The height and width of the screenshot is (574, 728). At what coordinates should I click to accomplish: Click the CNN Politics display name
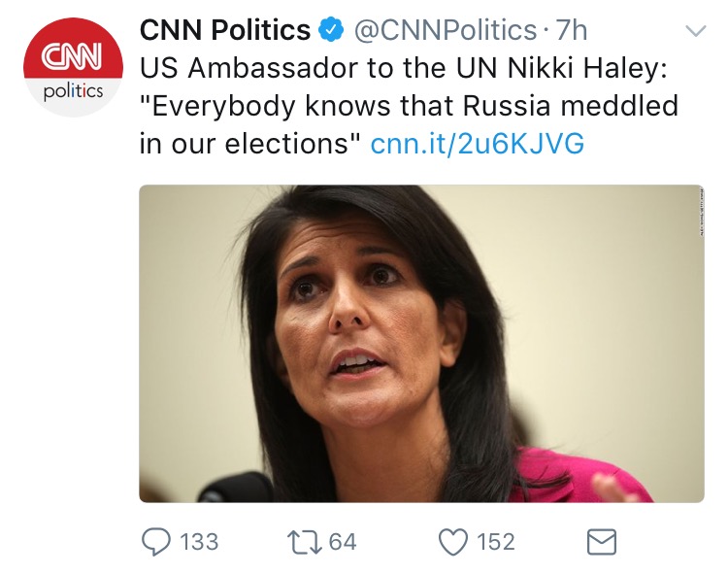pyautogui.click(x=225, y=30)
